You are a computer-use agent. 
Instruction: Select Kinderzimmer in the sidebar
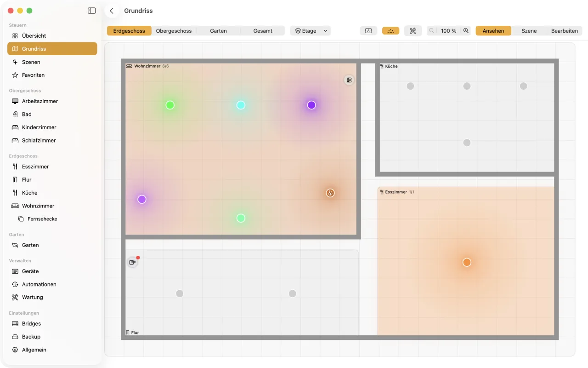tap(52, 127)
